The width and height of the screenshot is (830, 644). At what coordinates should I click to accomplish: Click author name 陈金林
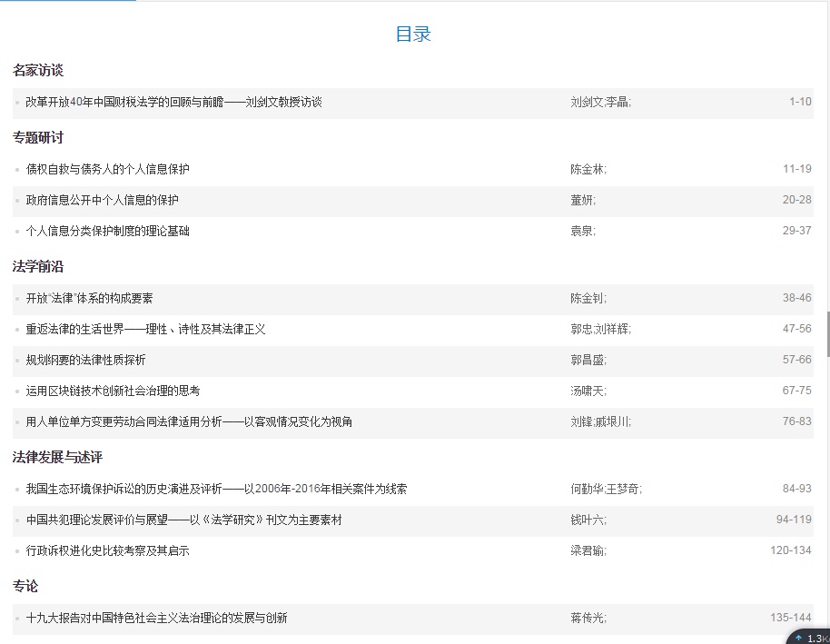tap(587, 170)
